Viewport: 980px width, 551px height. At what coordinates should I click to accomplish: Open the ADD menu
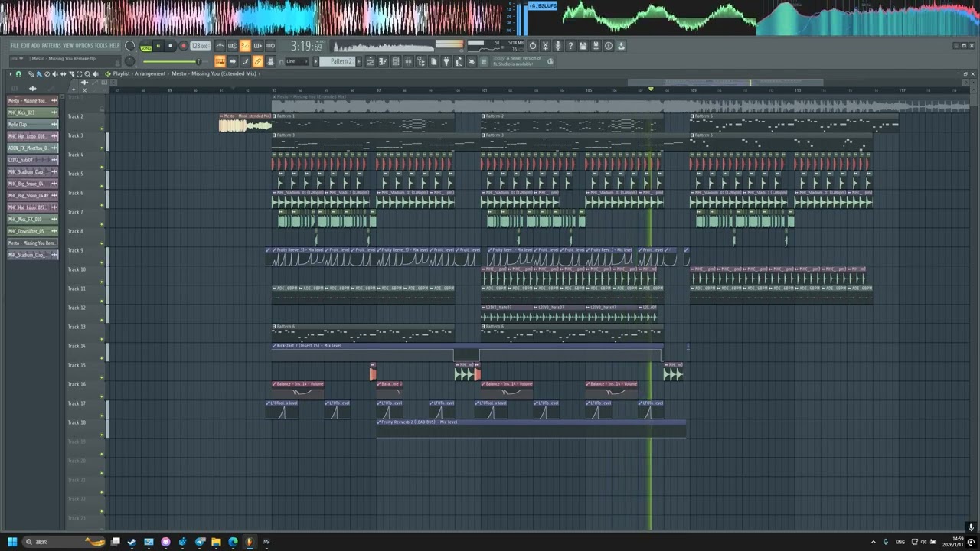35,46
